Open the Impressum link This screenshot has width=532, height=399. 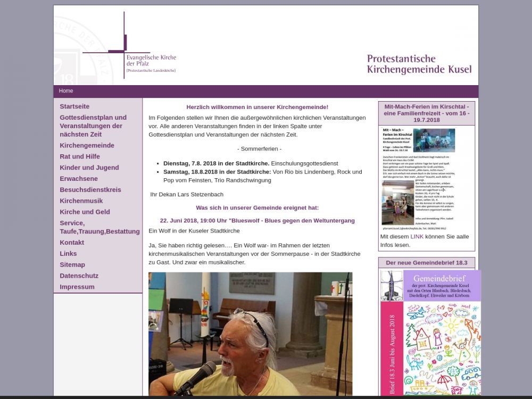coord(77,287)
